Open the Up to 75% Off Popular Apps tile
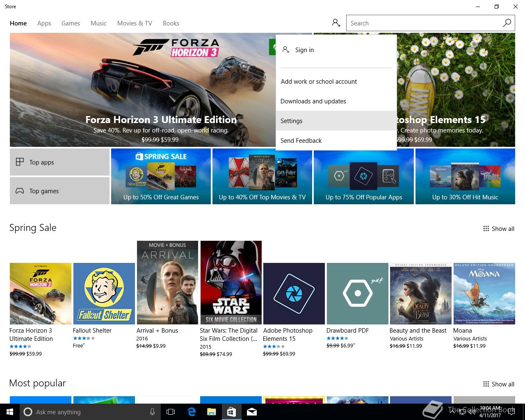Viewport: 525px width, 420px height. click(x=364, y=176)
